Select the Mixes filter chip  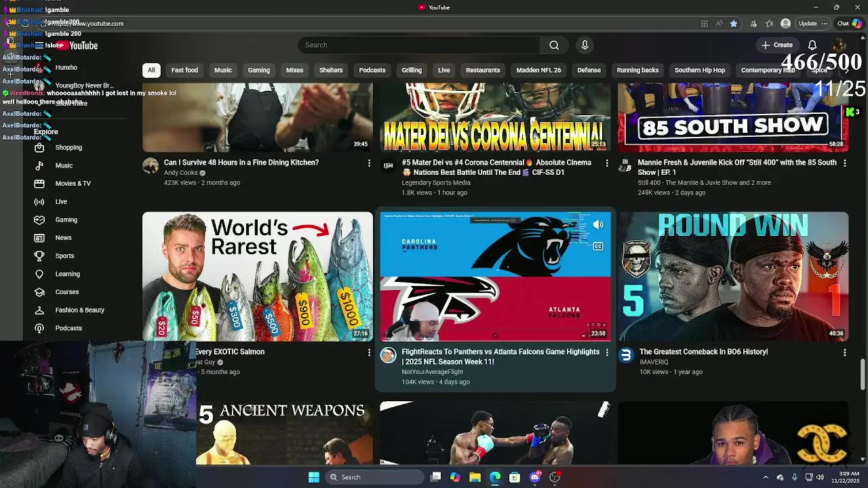point(294,70)
